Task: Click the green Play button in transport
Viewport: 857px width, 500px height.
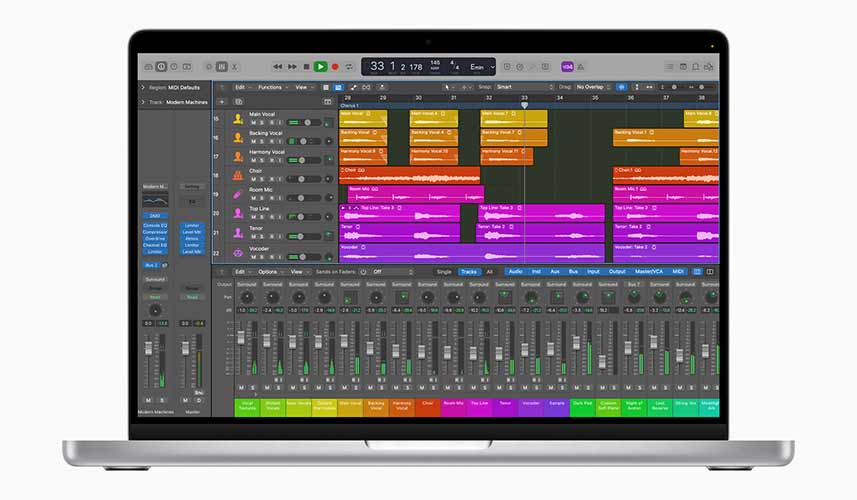Action: 320,66
